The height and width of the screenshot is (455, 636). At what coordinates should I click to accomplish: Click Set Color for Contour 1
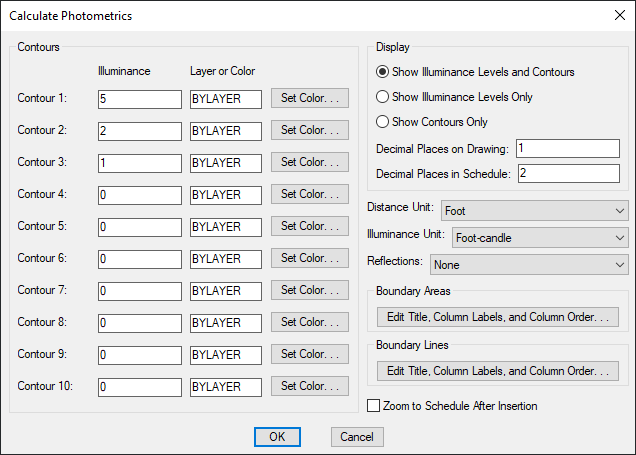tap(310, 98)
